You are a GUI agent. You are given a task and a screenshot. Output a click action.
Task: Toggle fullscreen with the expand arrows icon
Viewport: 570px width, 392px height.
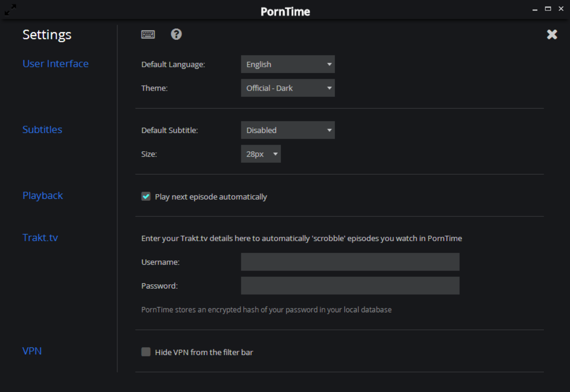tap(10, 9)
